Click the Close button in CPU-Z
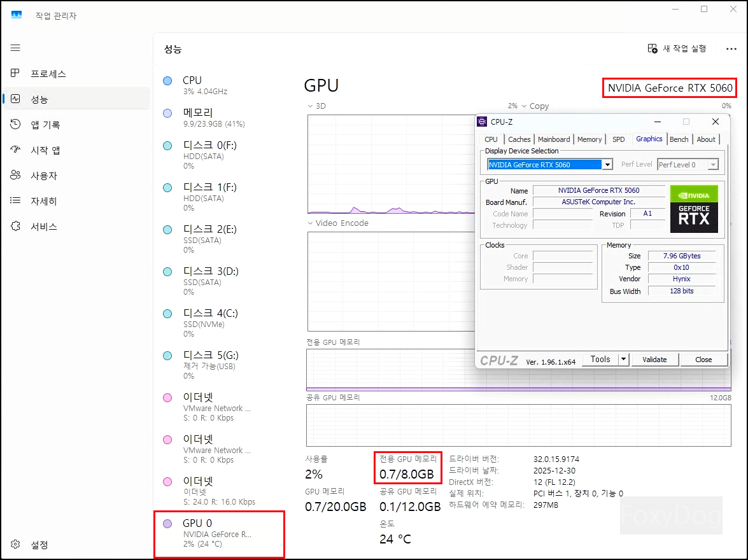The height and width of the screenshot is (560, 748). [703, 360]
